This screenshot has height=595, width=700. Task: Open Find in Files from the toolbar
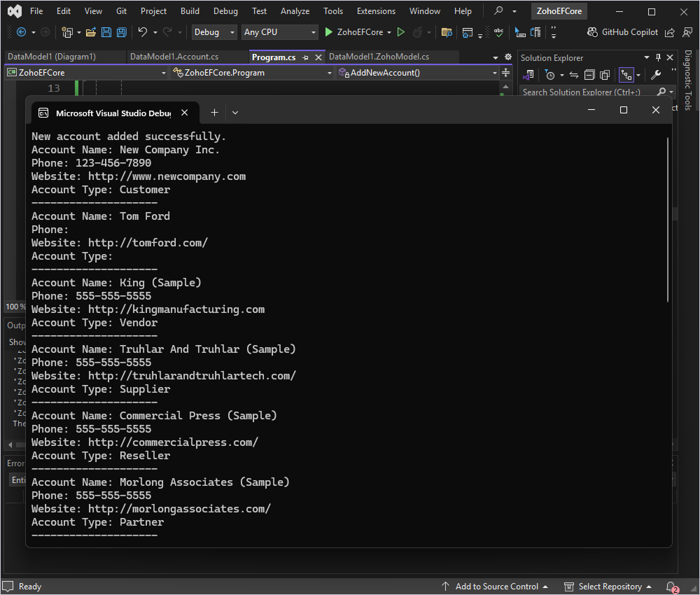click(x=447, y=32)
